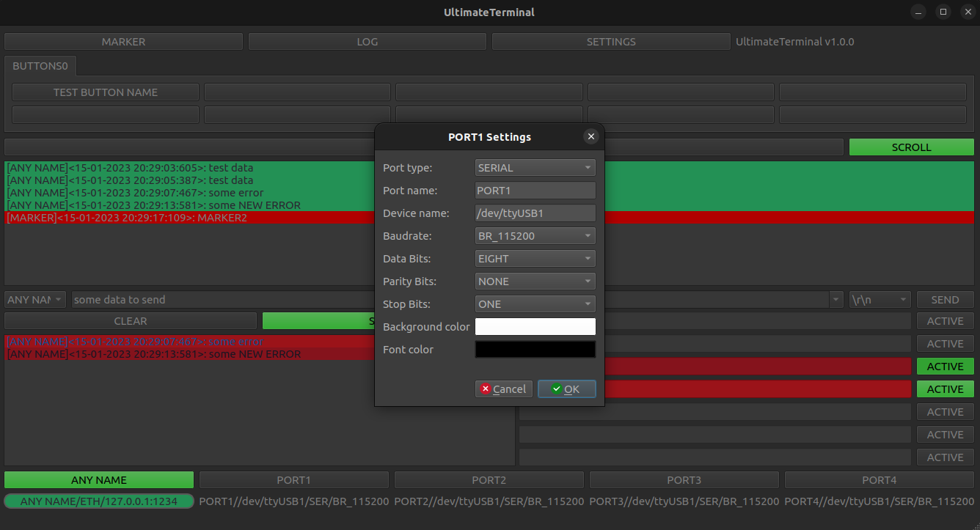Open the Parity Bits dropdown
The width and height of the screenshot is (980, 530).
[535, 281]
